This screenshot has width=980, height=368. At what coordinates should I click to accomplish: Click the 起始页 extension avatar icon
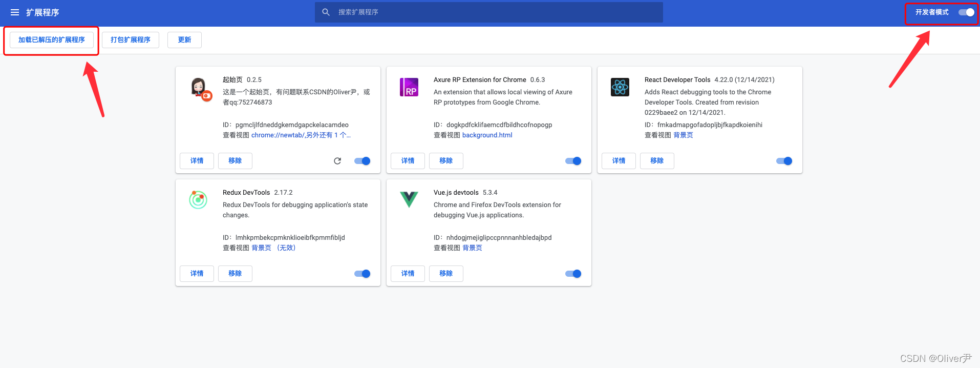pyautogui.click(x=200, y=89)
